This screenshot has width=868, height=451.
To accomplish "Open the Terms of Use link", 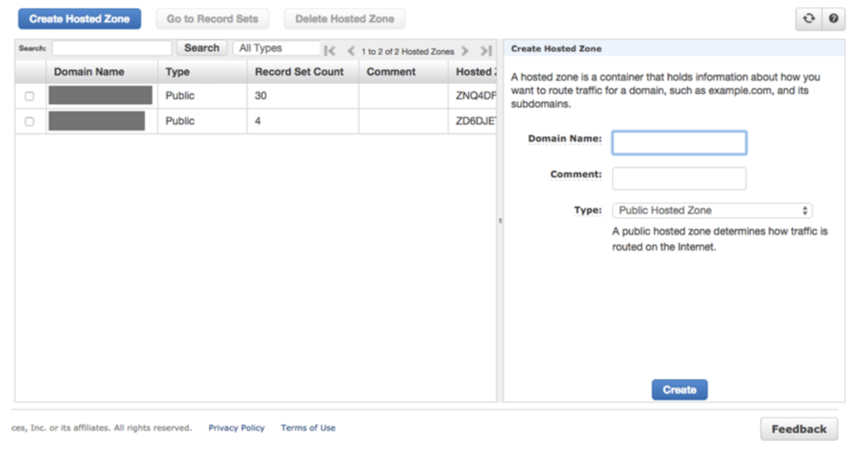I will [x=308, y=428].
